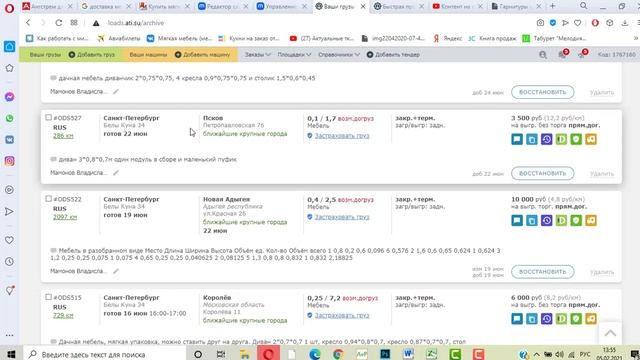Open Messenger in the Opera sidebar

(x=9, y=97)
